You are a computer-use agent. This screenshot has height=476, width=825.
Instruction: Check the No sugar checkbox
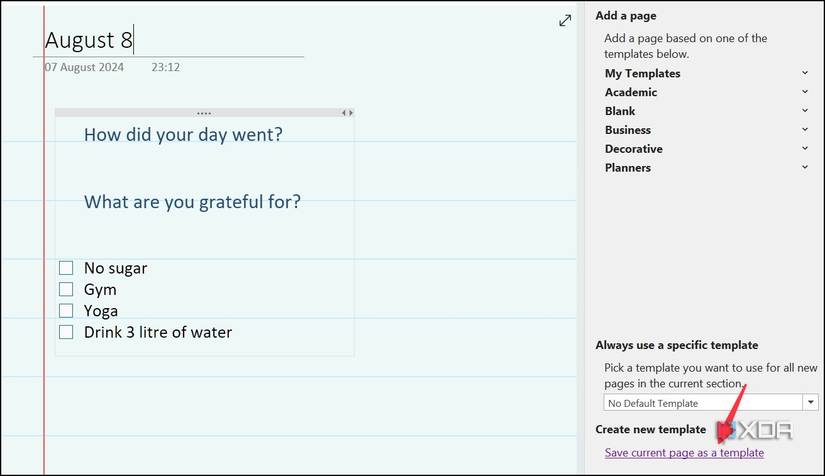(x=66, y=268)
